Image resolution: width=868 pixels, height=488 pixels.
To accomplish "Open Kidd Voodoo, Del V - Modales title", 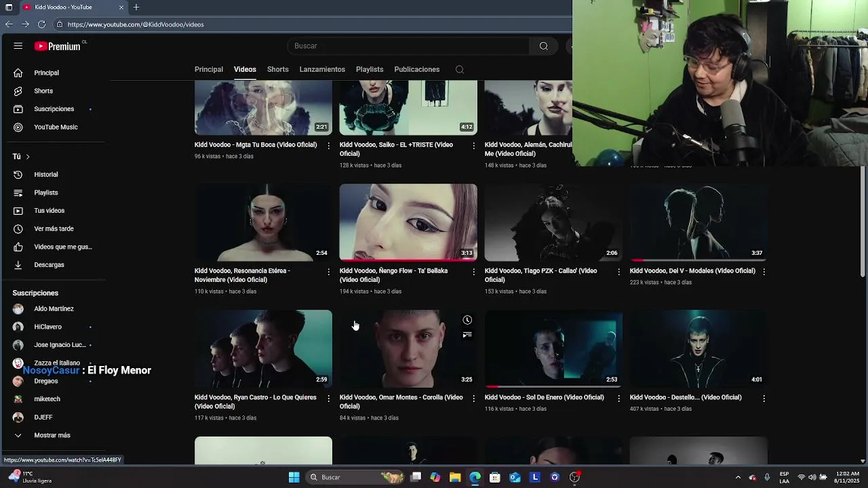I will tap(692, 270).
